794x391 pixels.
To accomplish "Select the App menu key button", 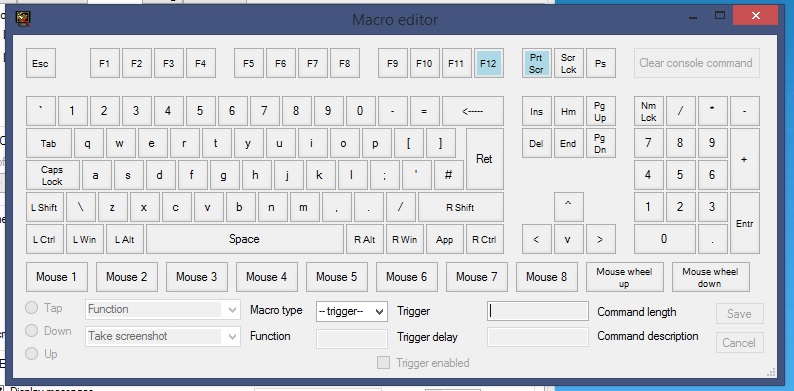I will click(x=445, y=239).
